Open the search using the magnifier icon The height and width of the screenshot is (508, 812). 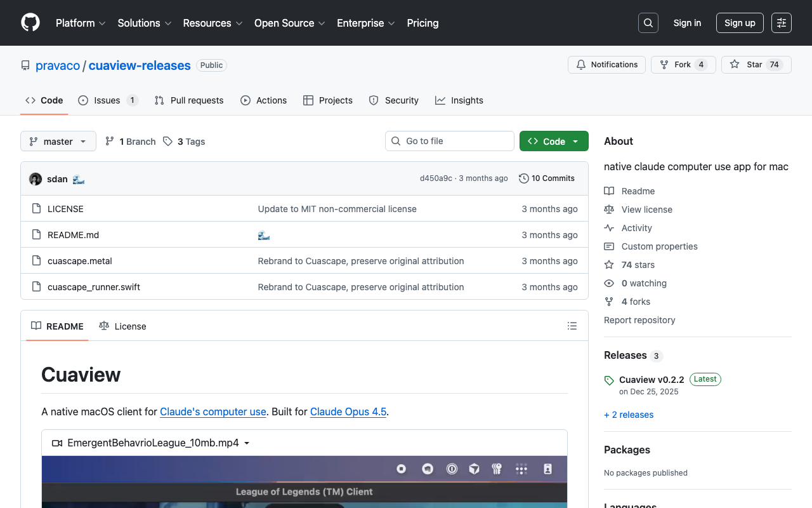click(648, 22)
